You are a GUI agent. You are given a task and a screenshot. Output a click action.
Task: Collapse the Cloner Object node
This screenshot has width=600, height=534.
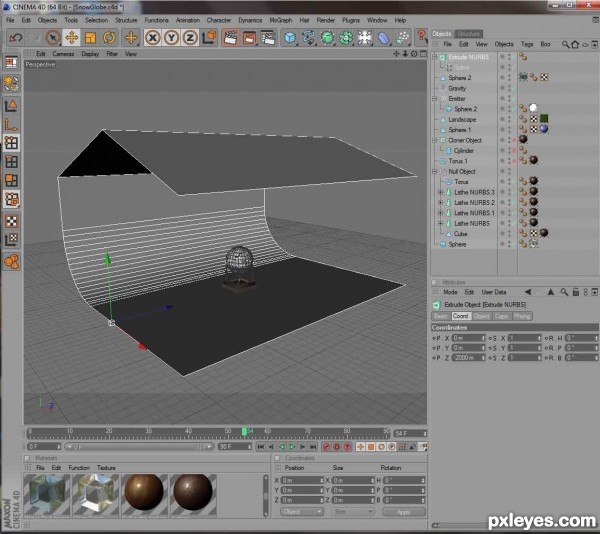(435, 140)
